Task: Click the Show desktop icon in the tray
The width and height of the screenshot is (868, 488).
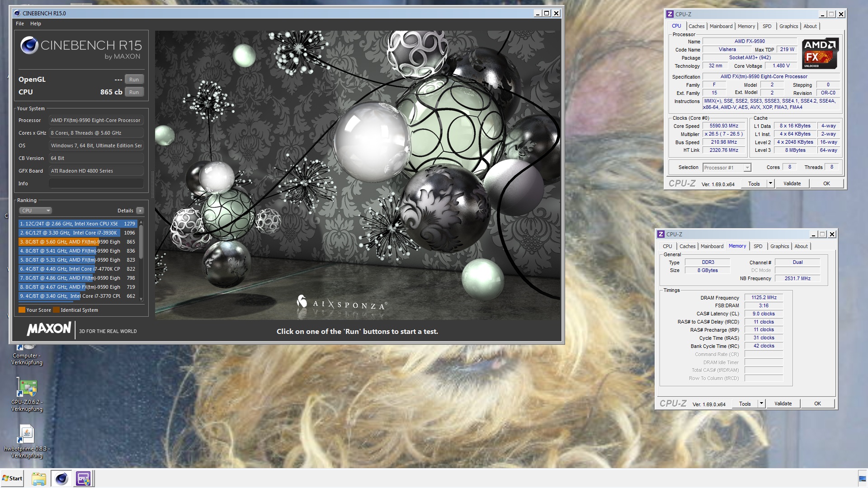Action: click(862, 479)
